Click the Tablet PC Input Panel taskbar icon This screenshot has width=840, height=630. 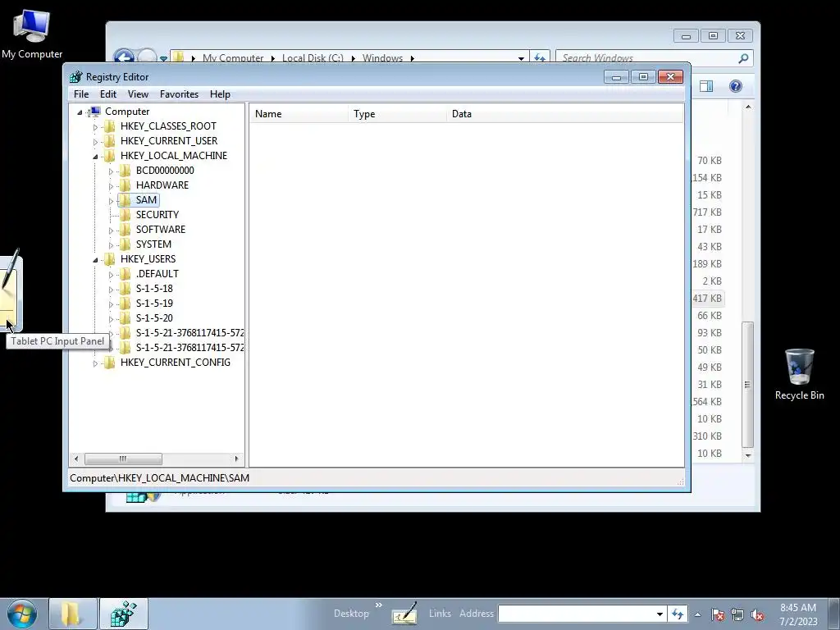point(404,614)
